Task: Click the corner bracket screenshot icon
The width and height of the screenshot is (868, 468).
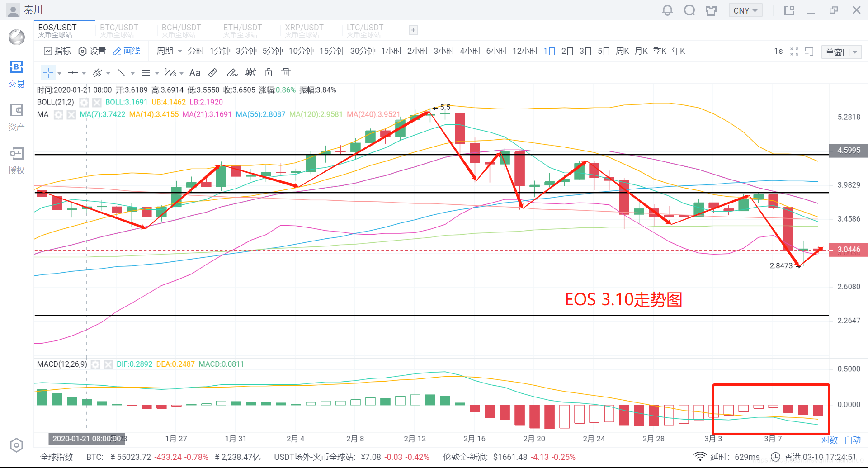Action: tap(809, 52)
